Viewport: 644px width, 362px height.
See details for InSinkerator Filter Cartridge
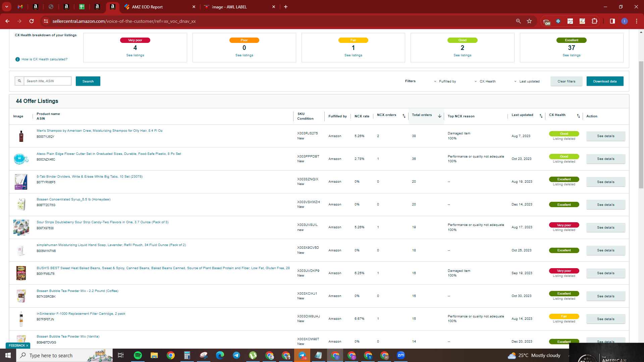(606, 319)
